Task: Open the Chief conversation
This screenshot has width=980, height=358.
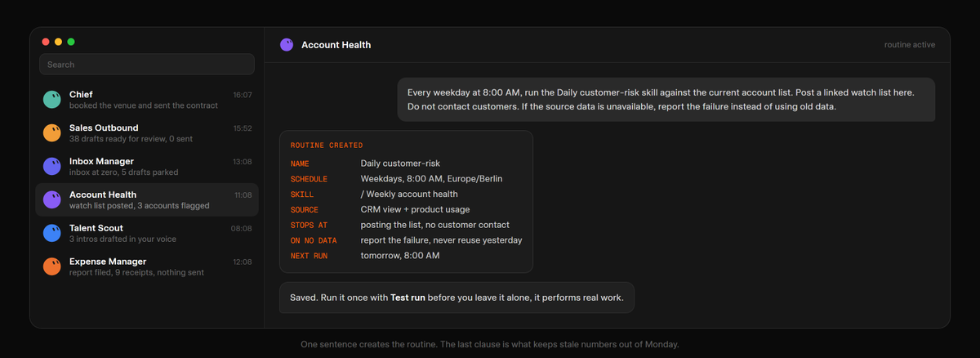Action: click(x=147, y=100)
